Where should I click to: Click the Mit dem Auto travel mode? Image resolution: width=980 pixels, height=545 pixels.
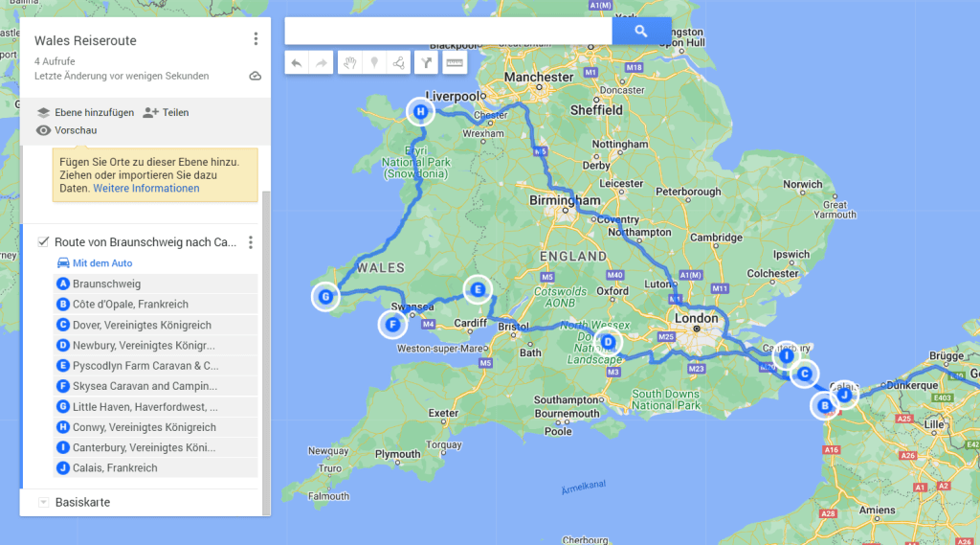pyautogui.click(x=94, y=263)
